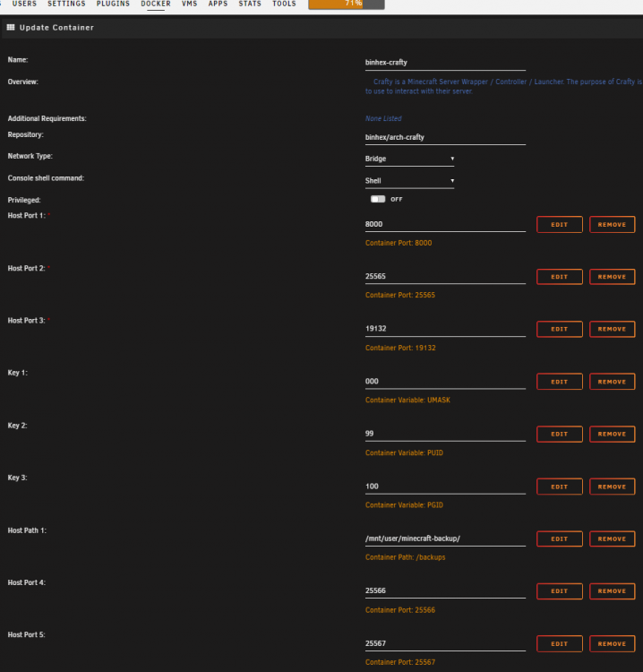The height and width of the screenshot is (672, 643).
Task: Remove Key 1 UMASK variable
Action: [613, 382]
